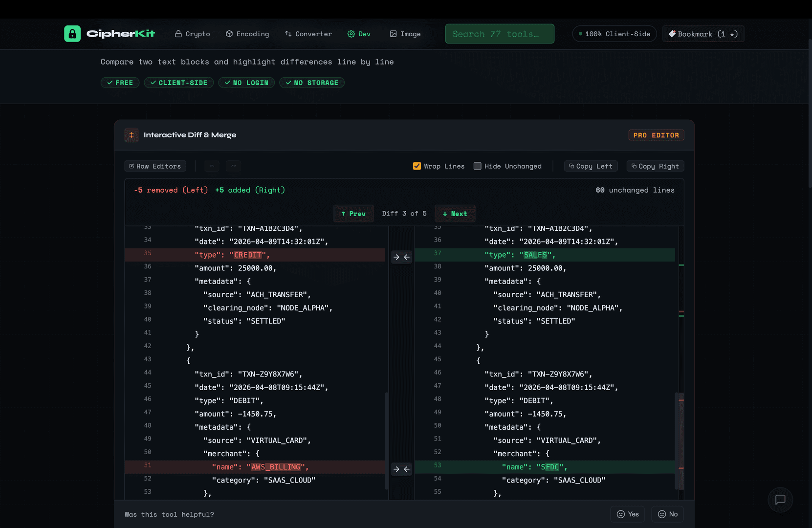
Task: Click left line 36 "amount": 25000.00
Action: tap(236, 268)
